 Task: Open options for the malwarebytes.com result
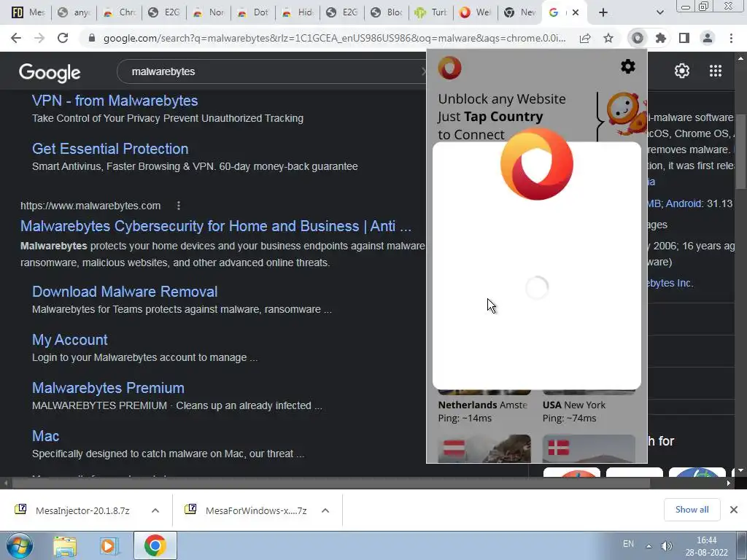click(179, 206)
